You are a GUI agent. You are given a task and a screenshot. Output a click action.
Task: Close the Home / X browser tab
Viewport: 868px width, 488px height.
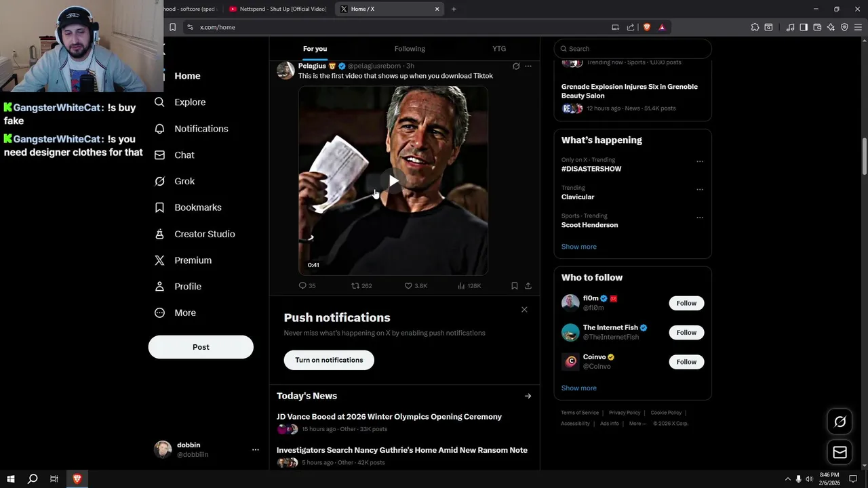(x=437, y=9)
